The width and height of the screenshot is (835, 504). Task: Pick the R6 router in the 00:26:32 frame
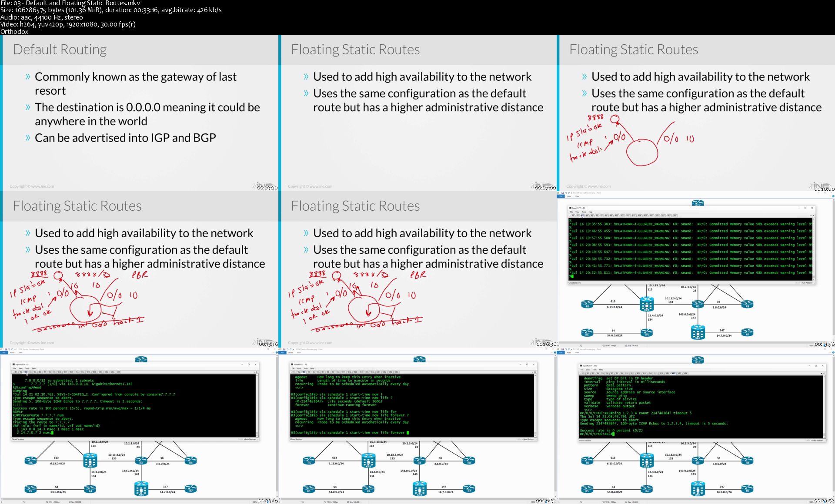(x=309, y=461)
